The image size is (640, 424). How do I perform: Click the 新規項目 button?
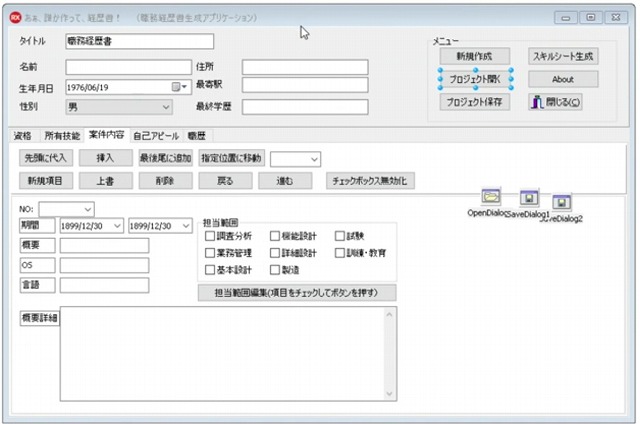[46, 181]
